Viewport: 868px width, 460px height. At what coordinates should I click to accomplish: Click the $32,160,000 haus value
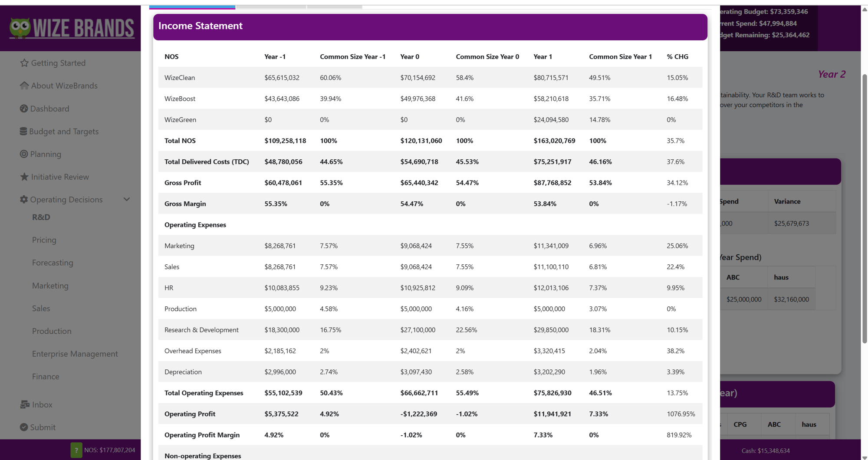click(x=792, y=299)
